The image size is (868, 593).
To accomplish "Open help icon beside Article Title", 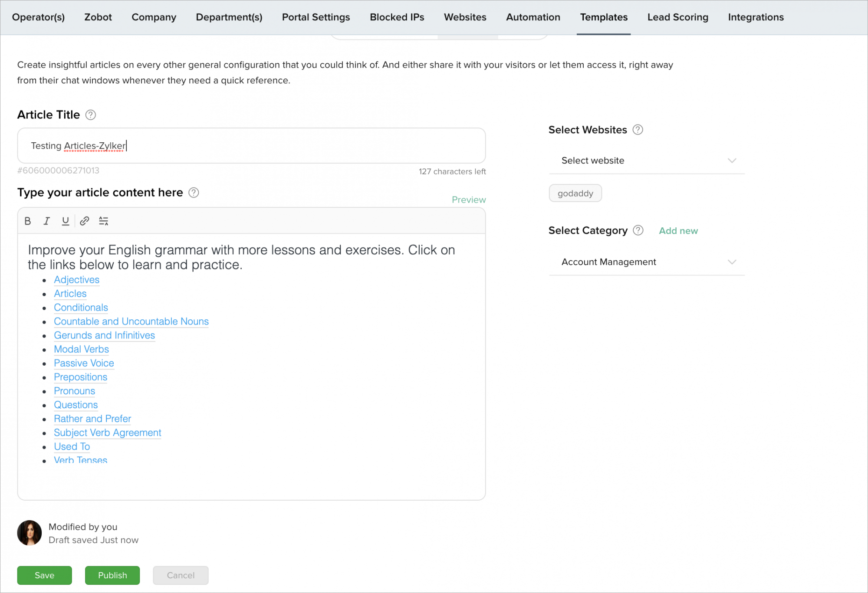I will (90, 115).
